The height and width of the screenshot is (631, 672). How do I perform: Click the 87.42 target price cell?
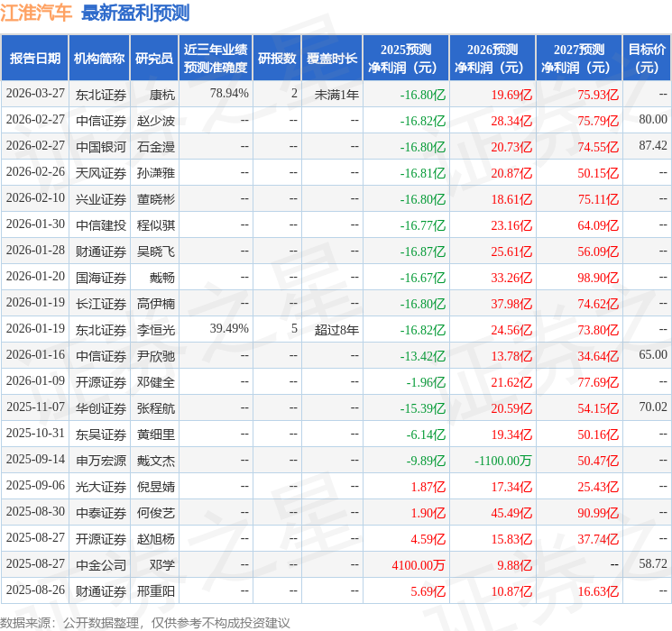pos(652,146)
